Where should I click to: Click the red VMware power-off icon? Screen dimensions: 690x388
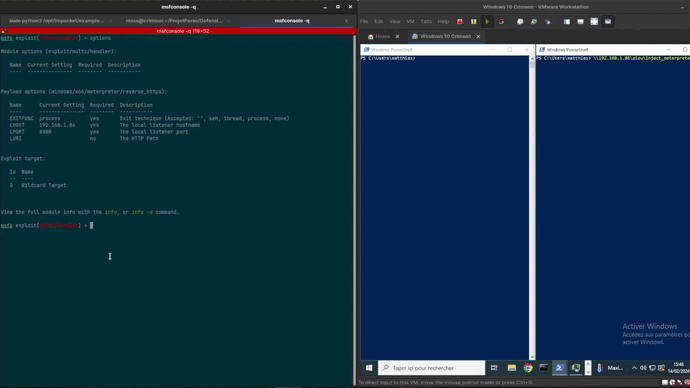pyautogui.click(x=459, y=22)
